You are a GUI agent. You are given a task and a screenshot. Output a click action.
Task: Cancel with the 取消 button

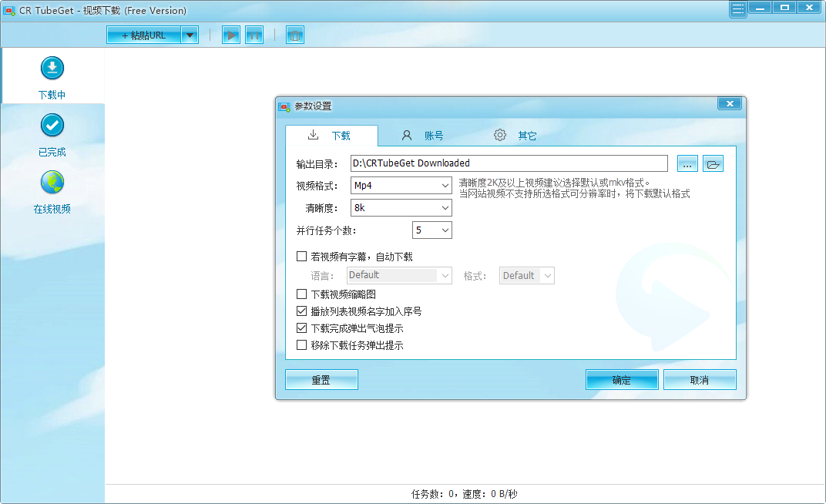click(700, 380)
